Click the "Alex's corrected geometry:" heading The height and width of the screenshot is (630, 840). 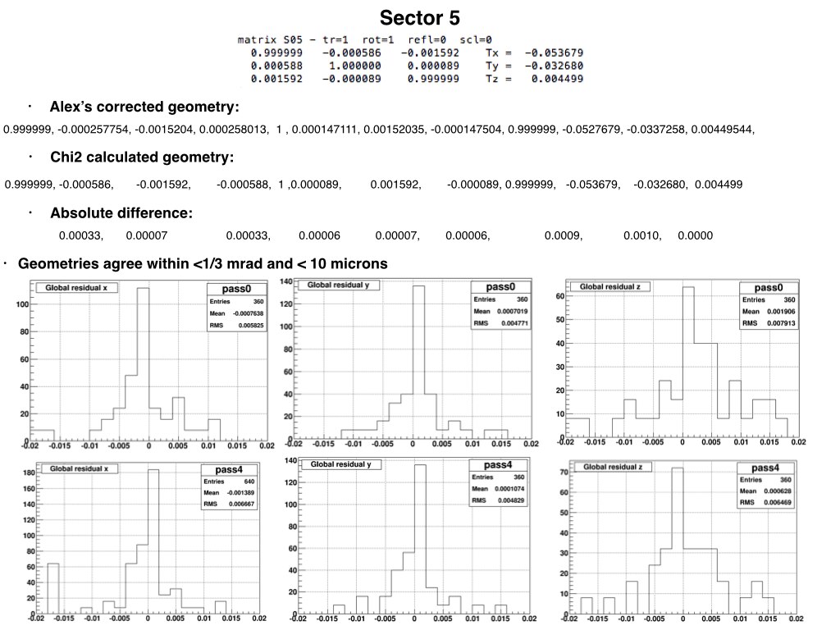[144, 107]
